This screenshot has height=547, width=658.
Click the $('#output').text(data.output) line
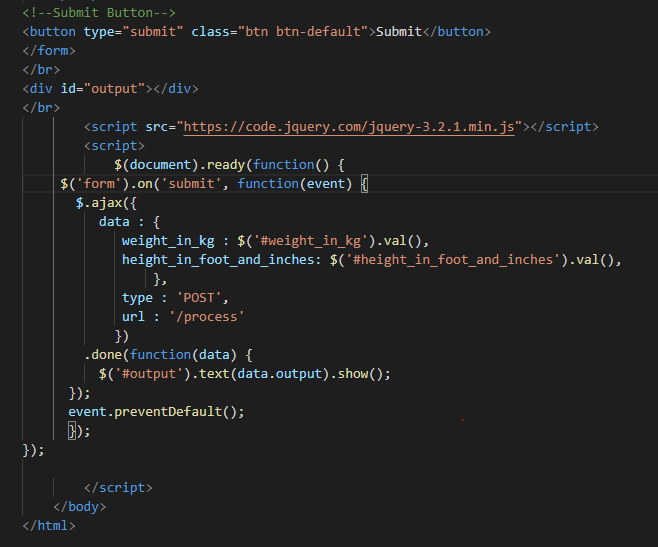point(245,374)
